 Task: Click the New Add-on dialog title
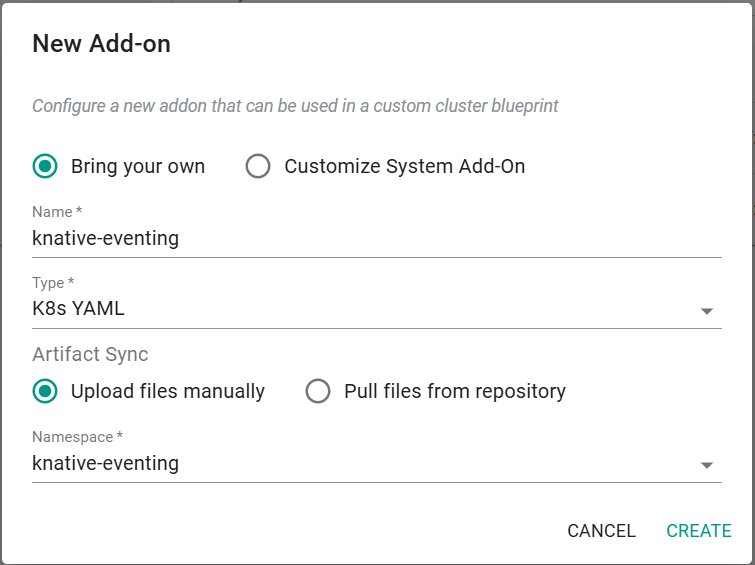101,44
